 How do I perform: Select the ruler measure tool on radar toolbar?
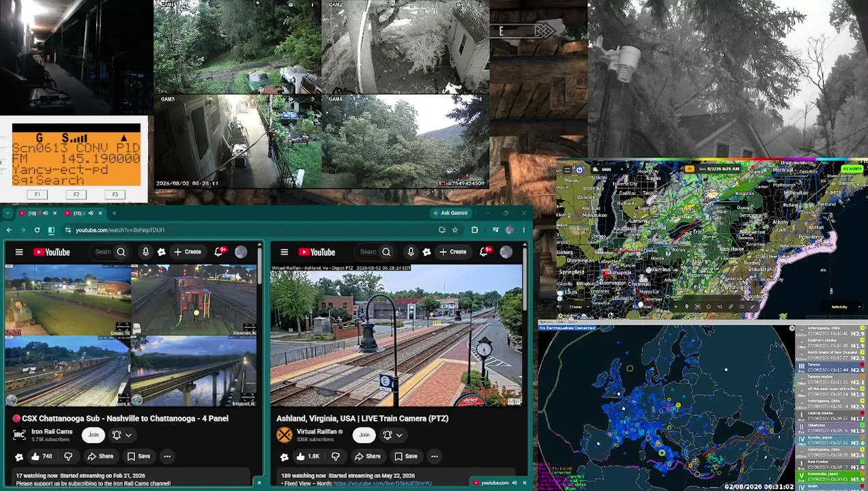(731, 307)
